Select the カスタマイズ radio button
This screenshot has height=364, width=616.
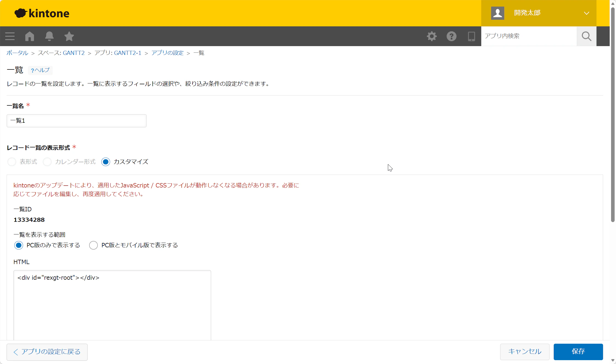click(x=106, y=162)
